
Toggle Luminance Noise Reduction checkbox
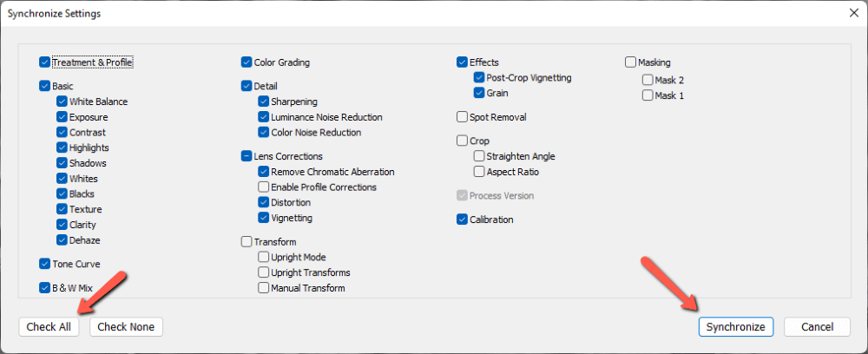pos(264,117)
